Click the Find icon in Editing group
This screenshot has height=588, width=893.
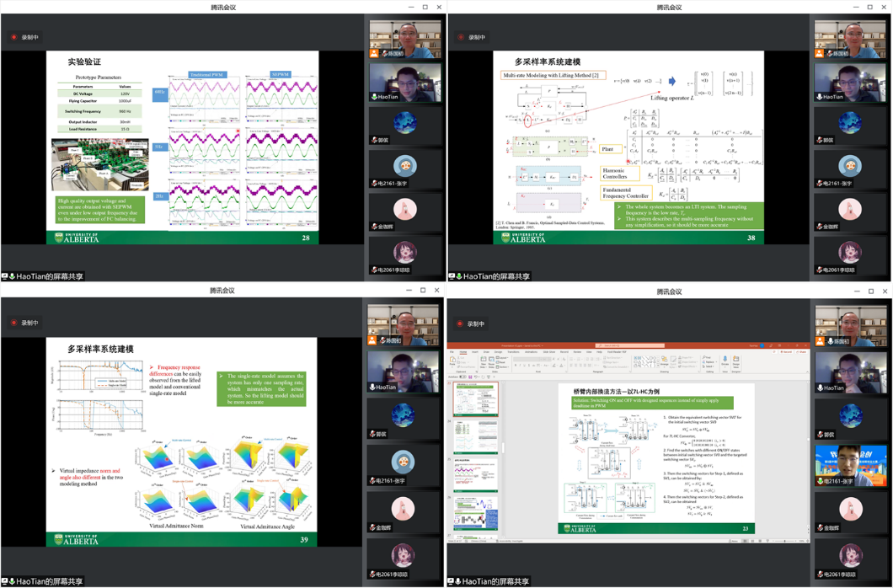pos(704,357)
